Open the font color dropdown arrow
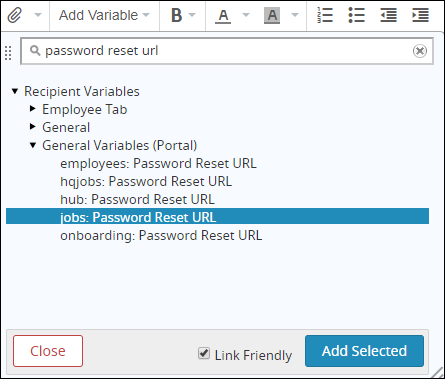445x379 pixels. [x=246, y=15]
